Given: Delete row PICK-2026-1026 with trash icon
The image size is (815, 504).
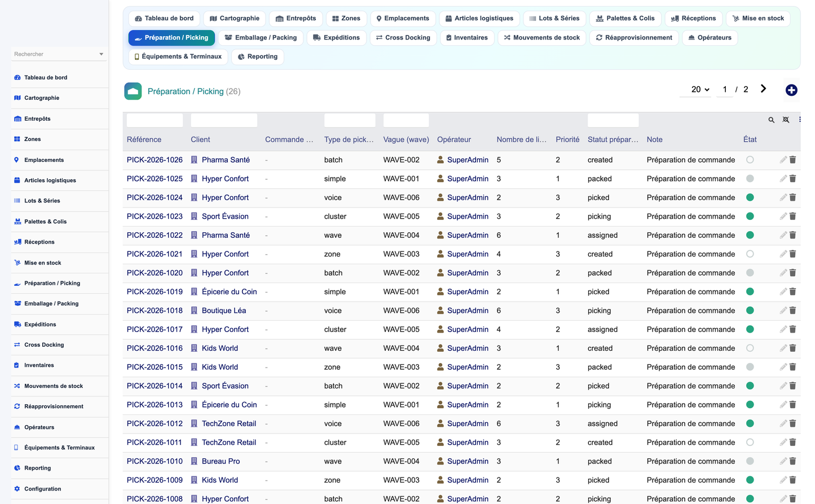Looking at the screenshot, I should pyautogui.click(x=792, y=160).
